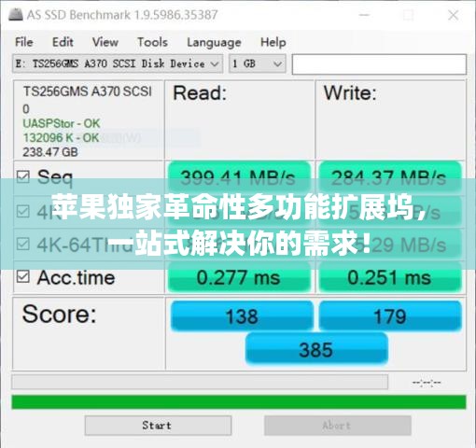Toggle the 4K-64Thrd test checkbox
Viewport: 476px width, 448px height.
coord(23,244)
